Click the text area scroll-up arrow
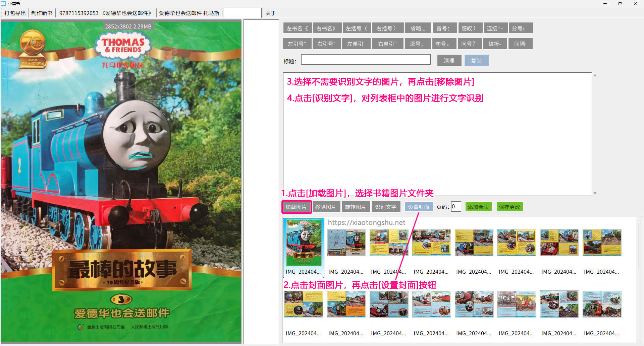 tap(595, 75)
